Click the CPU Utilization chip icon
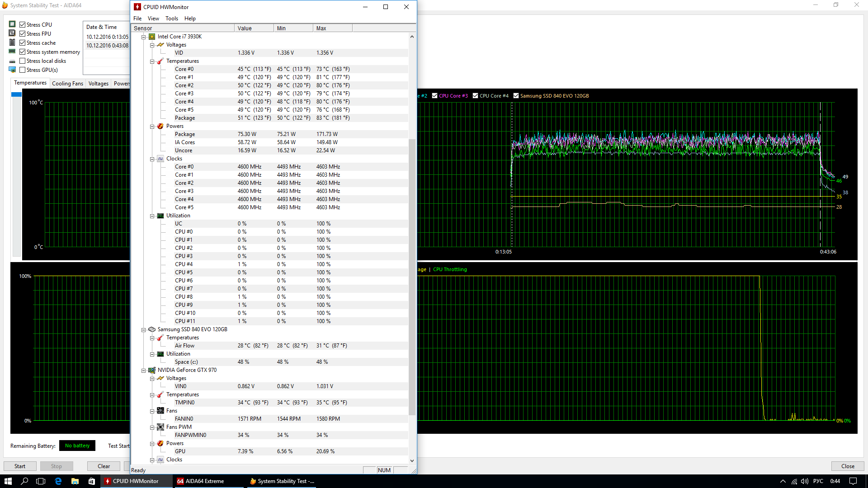Screen dimensions: 868x488 click(x=160, y=216)
